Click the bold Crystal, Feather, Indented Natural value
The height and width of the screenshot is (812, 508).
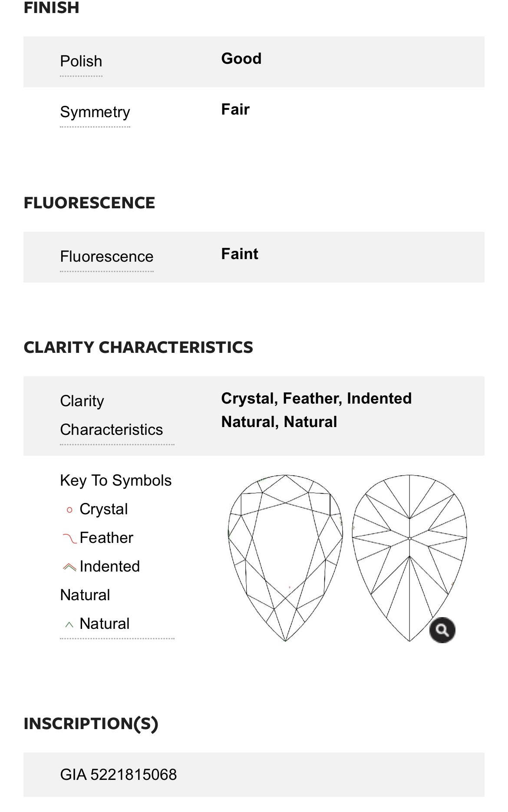(316, 410)
